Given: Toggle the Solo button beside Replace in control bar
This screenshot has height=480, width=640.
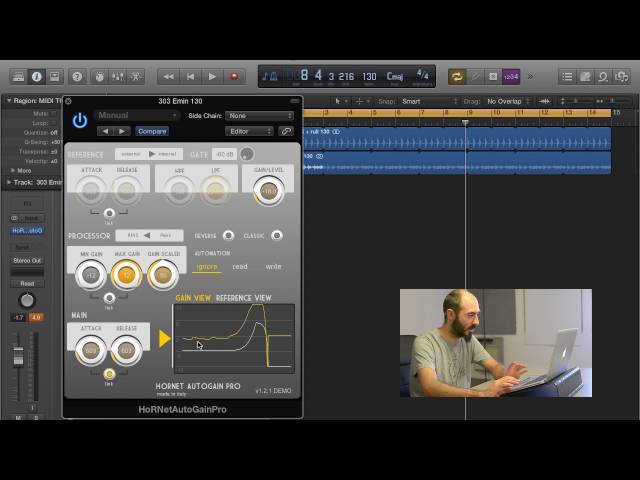Looking at the screenshot, I should click(x=493, y=76).
